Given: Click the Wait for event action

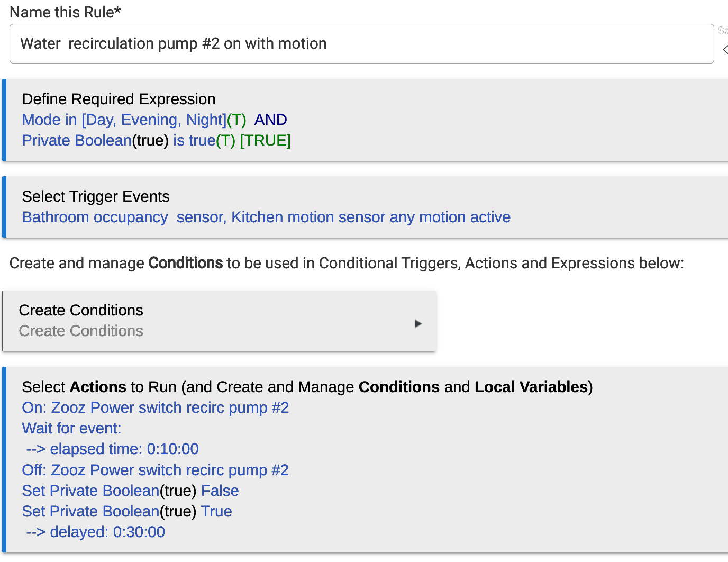Looking at the screenshot, I should point(71,428).
